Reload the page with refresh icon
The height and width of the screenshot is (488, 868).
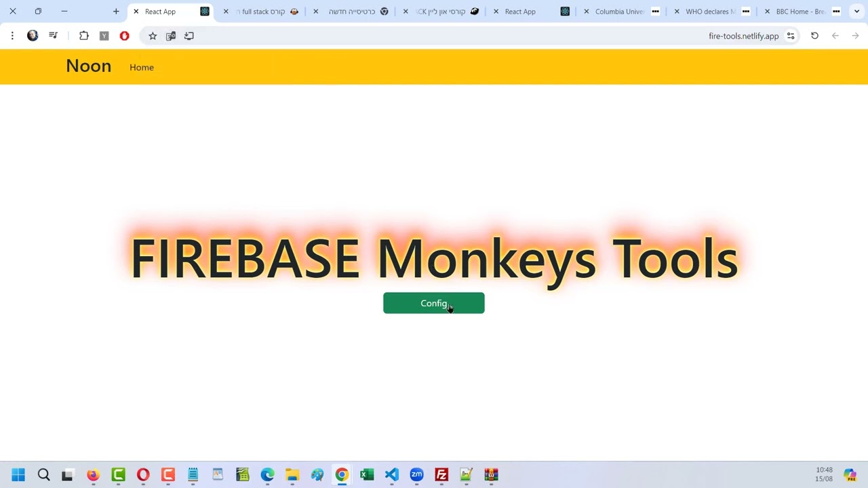point(814,36)
